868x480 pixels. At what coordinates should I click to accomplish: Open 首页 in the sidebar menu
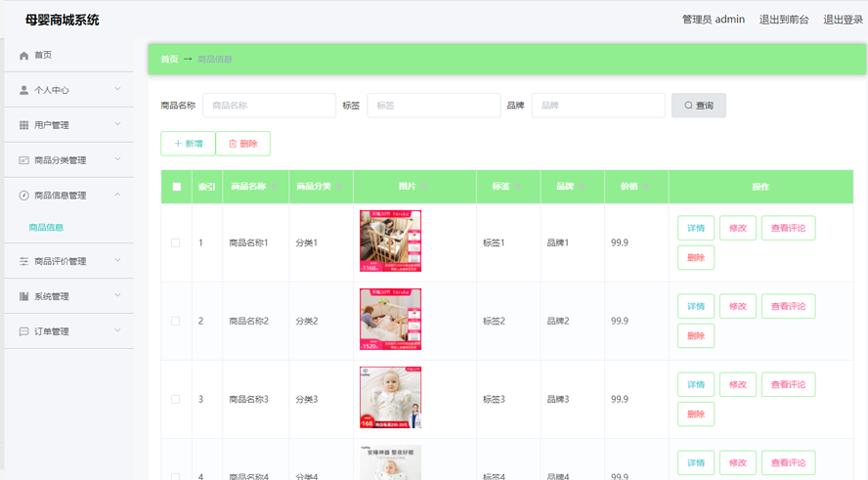(69, 56)
